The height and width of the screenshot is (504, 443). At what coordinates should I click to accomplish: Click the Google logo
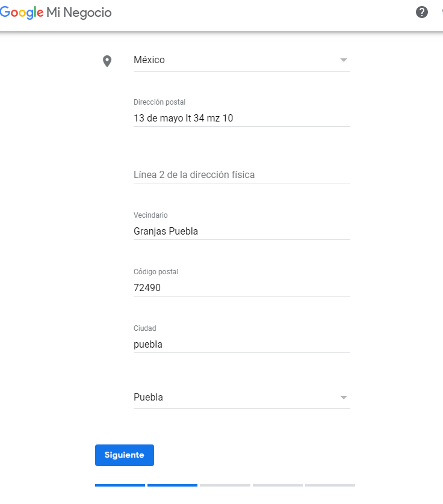22,13
